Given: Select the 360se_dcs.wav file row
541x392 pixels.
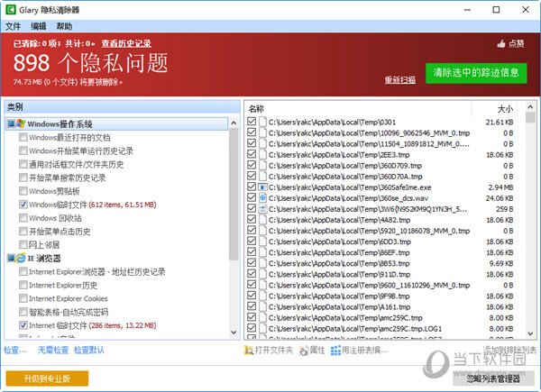Looking at the screenshot, I should click(381, 198).
